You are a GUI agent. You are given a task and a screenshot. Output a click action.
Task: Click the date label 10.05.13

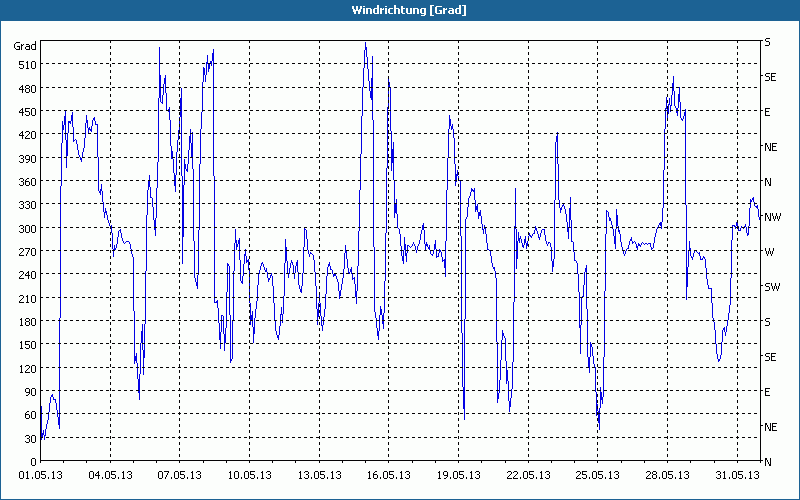[x=249, y=476]
